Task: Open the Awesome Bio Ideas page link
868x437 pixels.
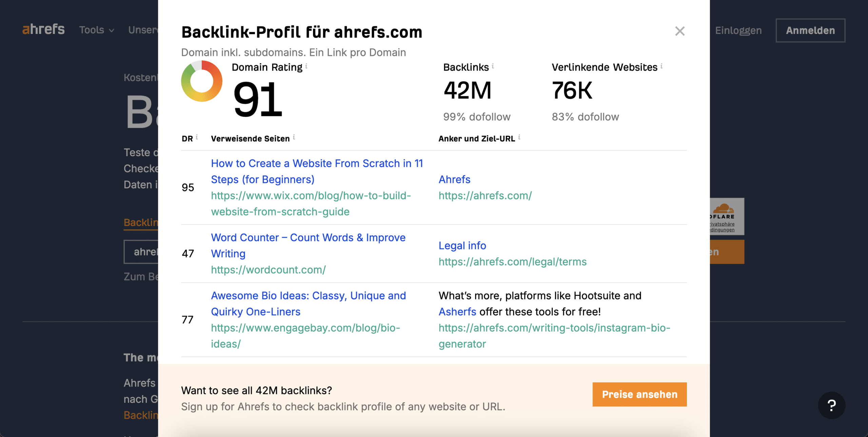Action: click(x=308, y=304)
